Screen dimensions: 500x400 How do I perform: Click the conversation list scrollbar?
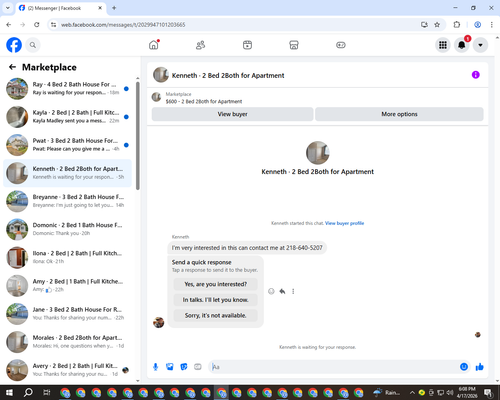coord(138,136)
